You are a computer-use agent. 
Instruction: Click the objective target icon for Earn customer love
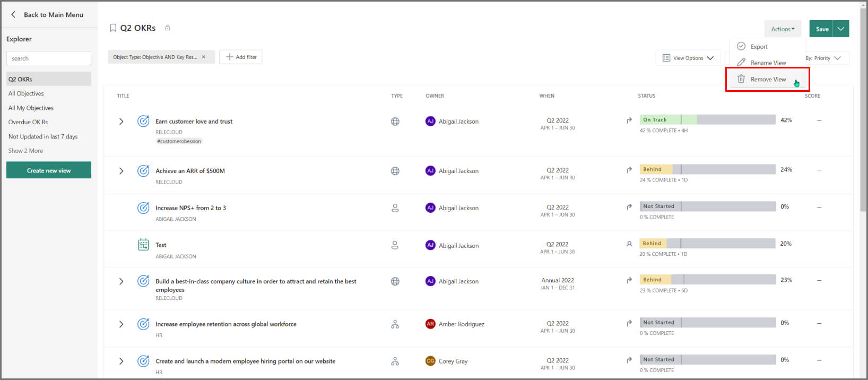coord(143,121)
